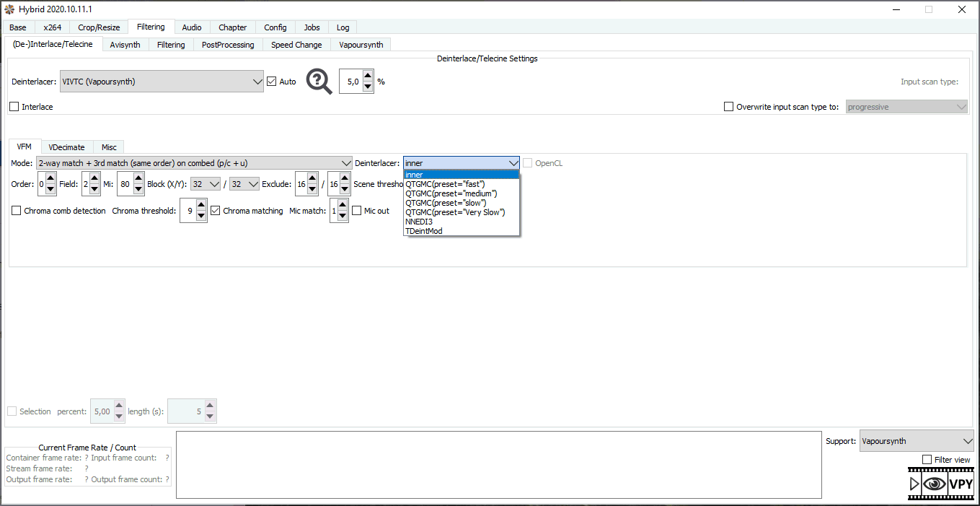980x506 pixels.
Task: Click the VPY script view icon
Action: click(x=961, y=484)
